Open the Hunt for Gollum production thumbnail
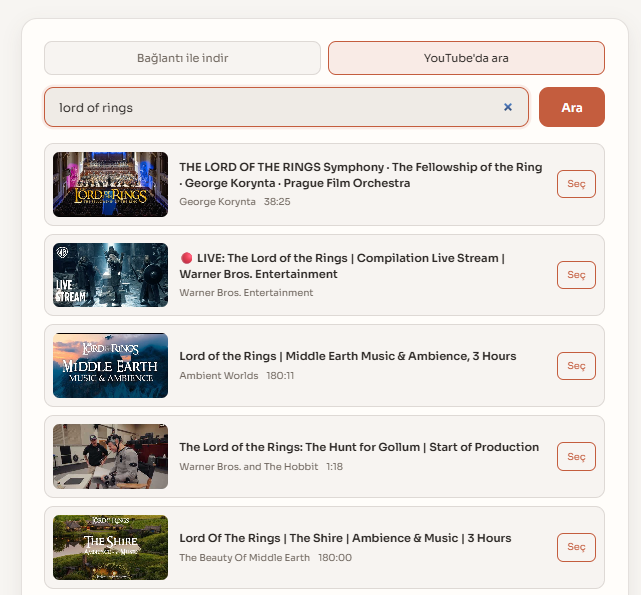Screen dimensions: 641x595 coord(110,456)
